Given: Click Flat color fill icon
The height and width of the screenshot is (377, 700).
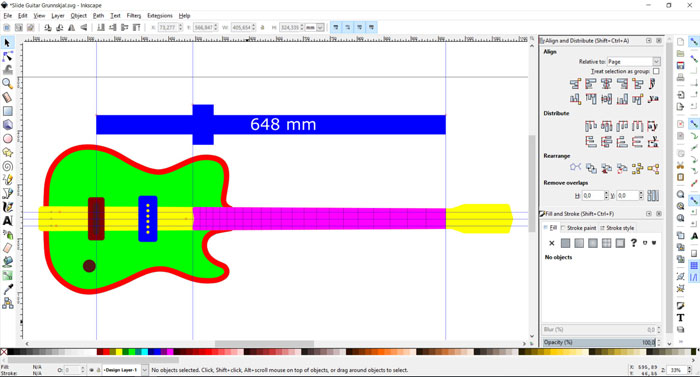Looking at the screenshot, I should pos(565,243).
